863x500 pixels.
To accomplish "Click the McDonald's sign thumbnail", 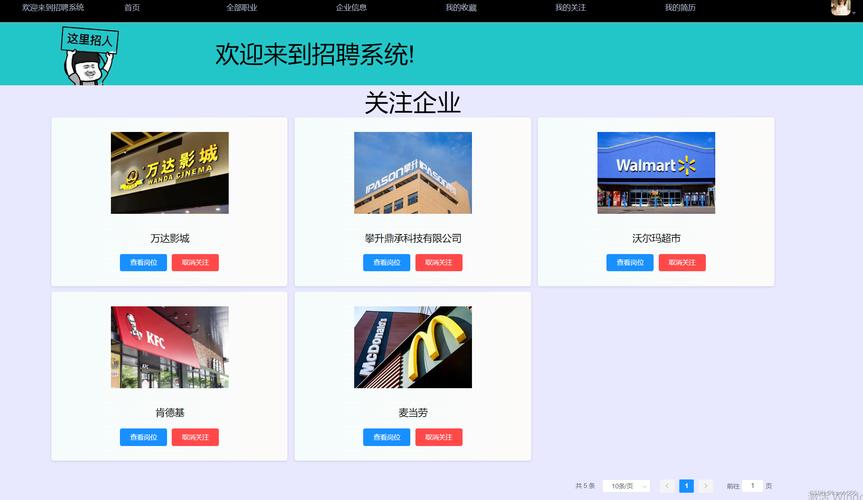I will pyautogui.click(x=413, y=347).
